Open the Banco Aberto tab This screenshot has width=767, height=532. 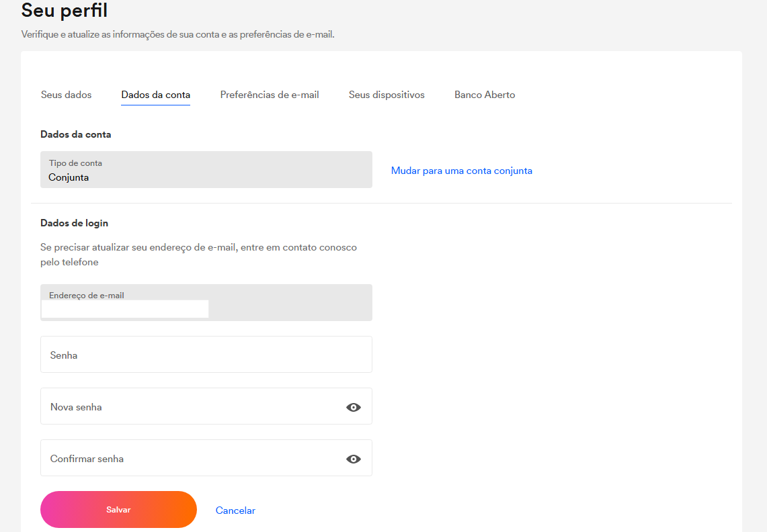point(485,95)
